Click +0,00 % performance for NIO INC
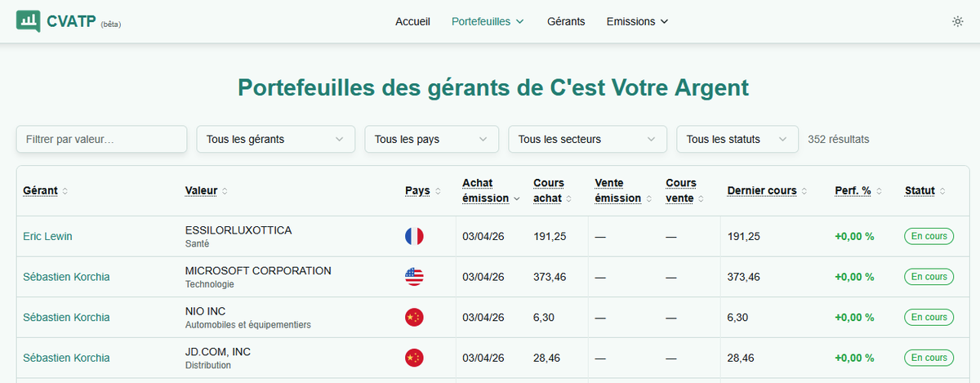This screenshot has height=383, width=980. tap(854, 318)
